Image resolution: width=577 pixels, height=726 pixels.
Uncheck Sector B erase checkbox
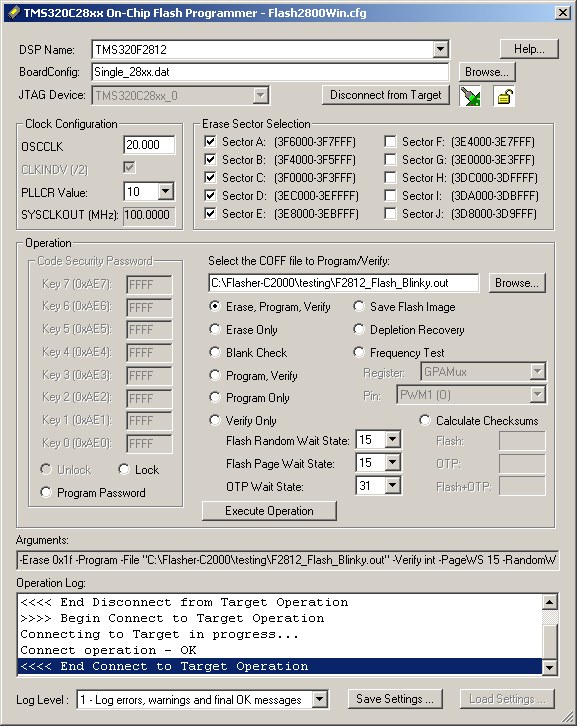pyautogui.click(x=210, y=159)
